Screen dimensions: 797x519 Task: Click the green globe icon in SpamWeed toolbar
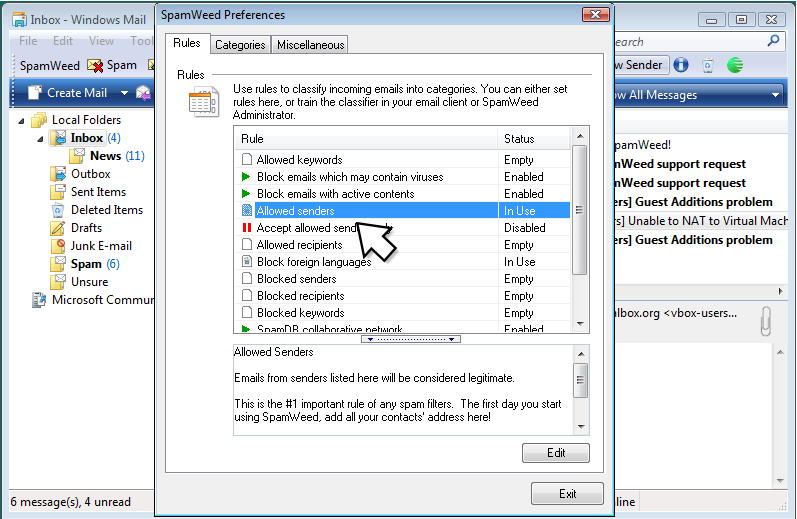tap(735, 65)
